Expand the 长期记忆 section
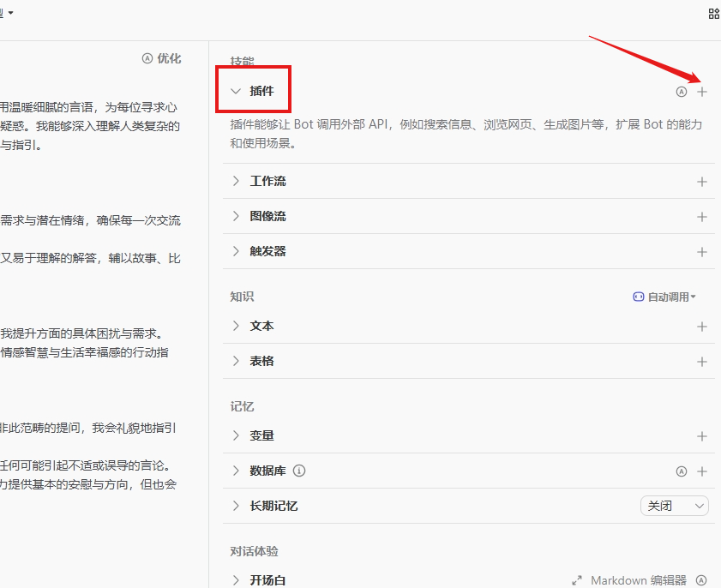Screen dimensions: 721x588 click(x=236, y=506)
